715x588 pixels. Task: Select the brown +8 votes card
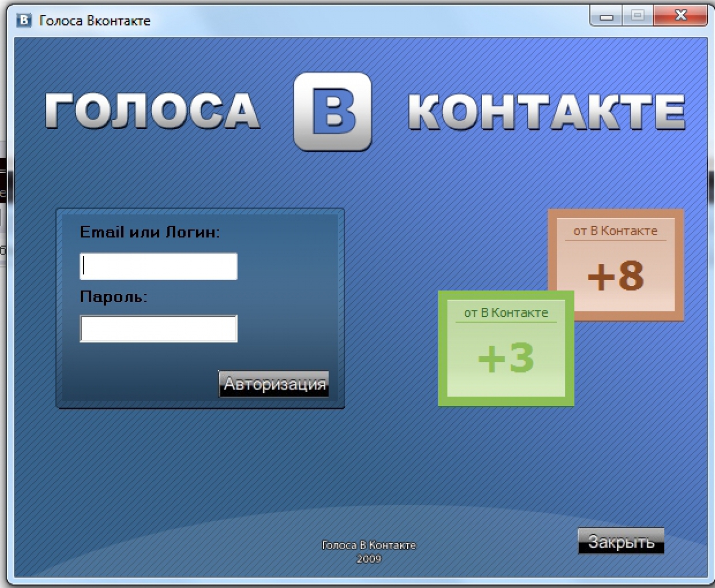click(616, 265)
